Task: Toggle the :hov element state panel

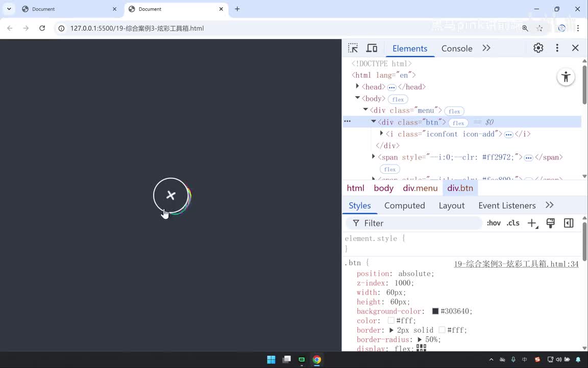Action: click(x=494, y=223)
